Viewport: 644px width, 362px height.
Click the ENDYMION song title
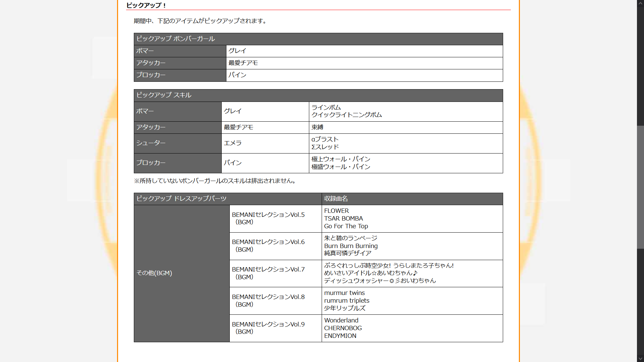click(x=340, y=336)
